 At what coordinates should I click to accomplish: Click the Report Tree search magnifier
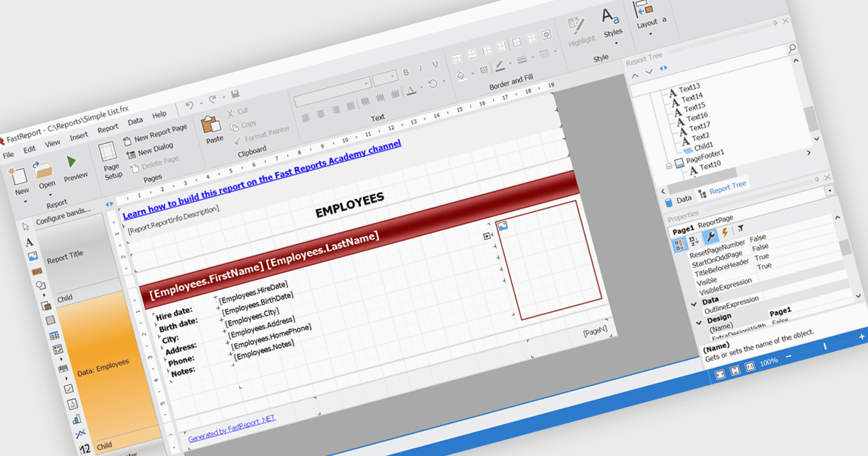tap(792, 48)
